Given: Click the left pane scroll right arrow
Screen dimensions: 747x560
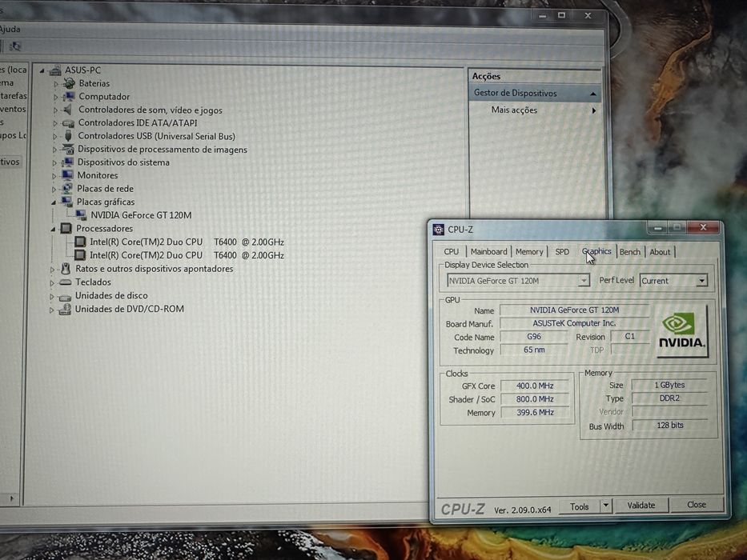Looking at the screenshot, I should [x=12, y=498].
